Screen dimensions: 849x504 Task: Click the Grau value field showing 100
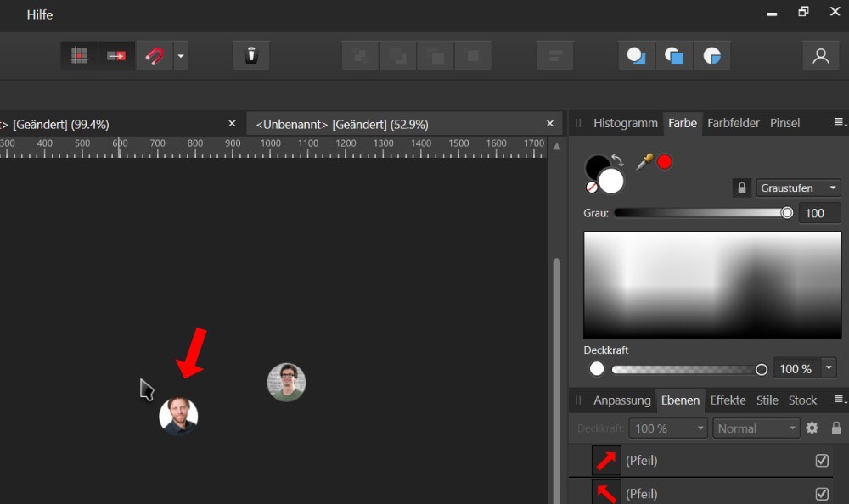[819, 213]
